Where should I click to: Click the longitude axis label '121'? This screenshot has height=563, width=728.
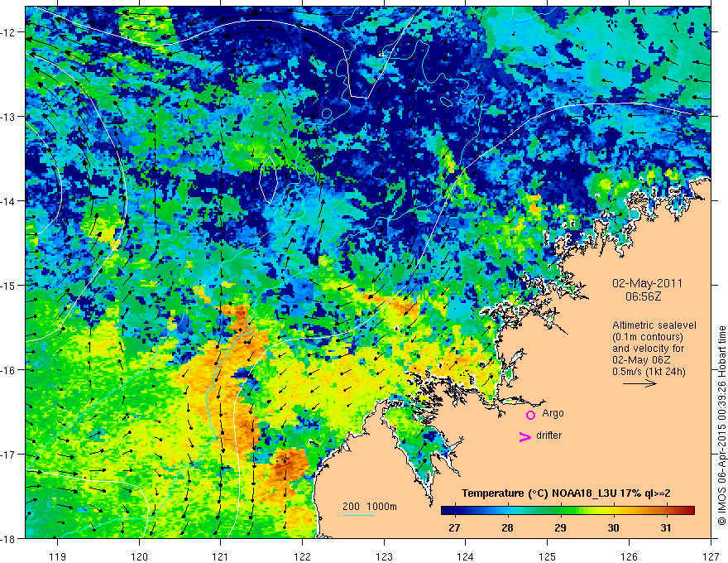click(221, 557)
